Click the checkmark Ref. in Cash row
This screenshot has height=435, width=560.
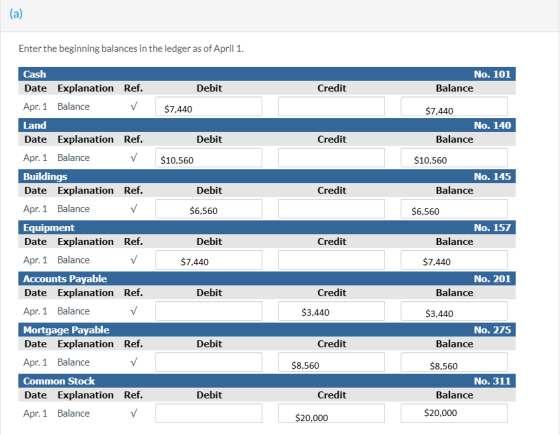point(134,106)
